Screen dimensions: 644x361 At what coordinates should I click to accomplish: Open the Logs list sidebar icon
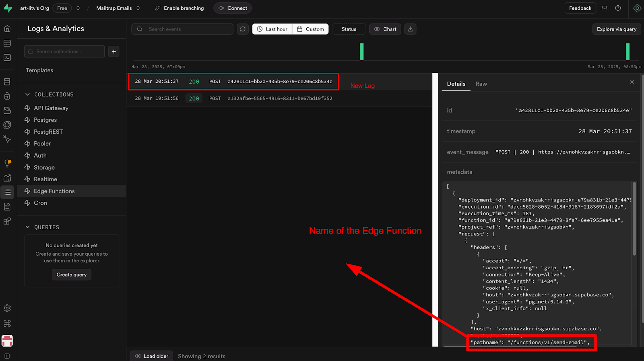click(x=7, y=192)
